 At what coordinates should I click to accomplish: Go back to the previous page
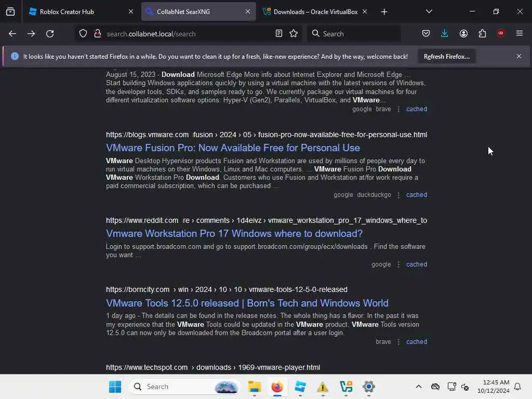[12, 34]
